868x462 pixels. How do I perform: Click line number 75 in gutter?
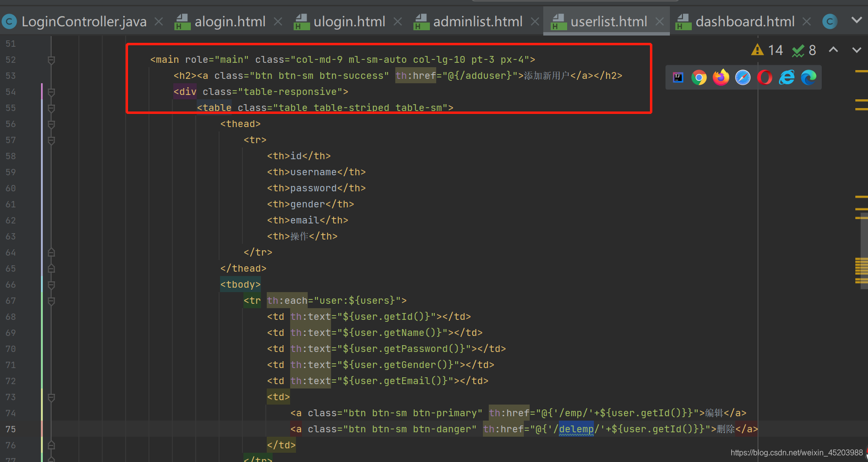tap(11, 429)
